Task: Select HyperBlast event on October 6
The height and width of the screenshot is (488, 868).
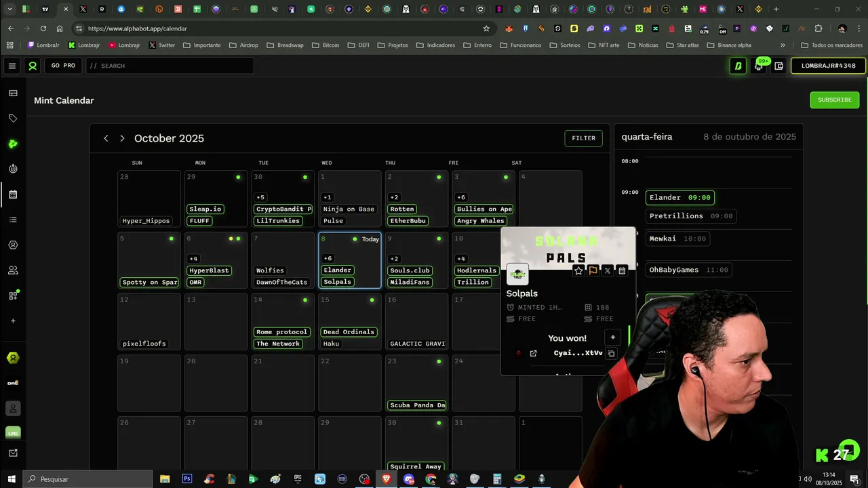Action: [x=209, y=270]
